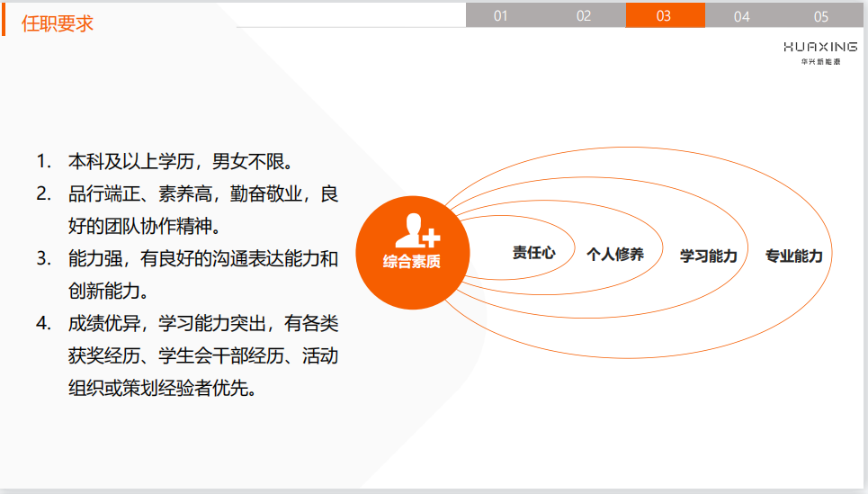Click the 责任心 label in innermost ellipse
The height and width of the screenshot is (494, 868).
click(x=533, y=254)
